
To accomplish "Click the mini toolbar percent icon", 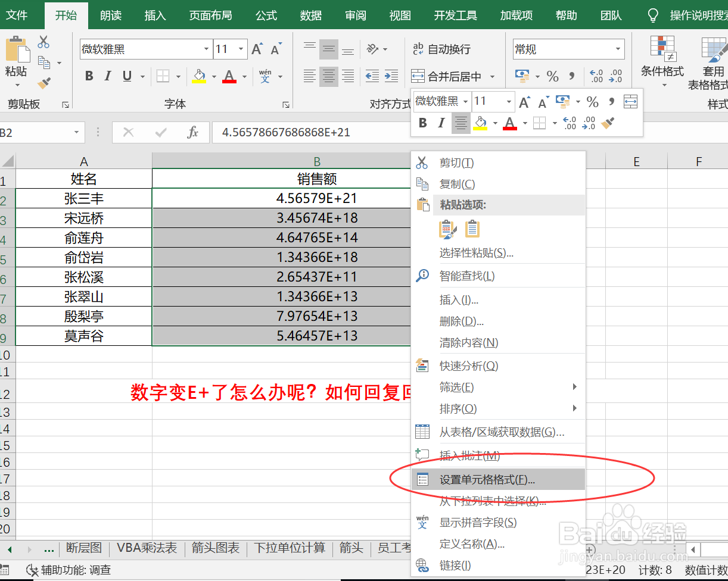I will point(592,102).
